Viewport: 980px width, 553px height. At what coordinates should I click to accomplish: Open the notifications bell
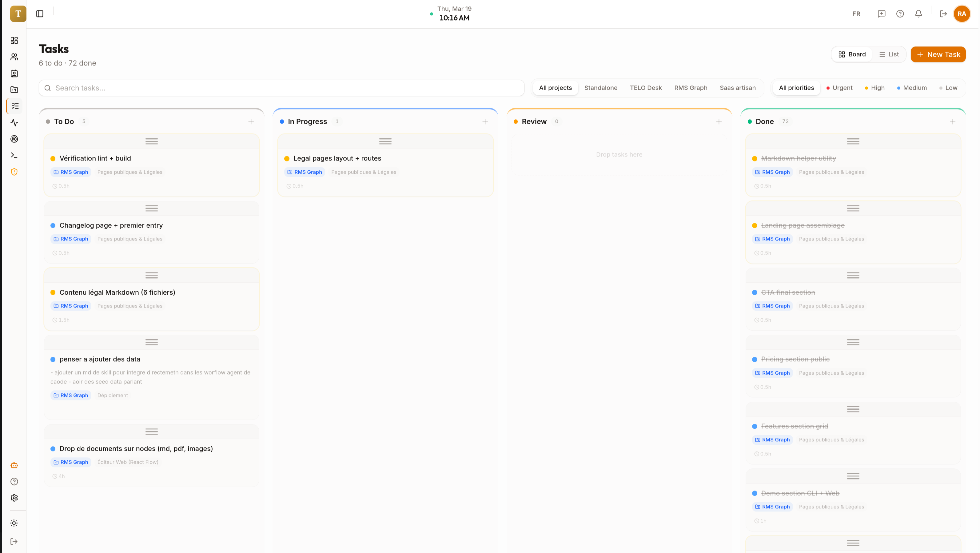pos(918,14)
